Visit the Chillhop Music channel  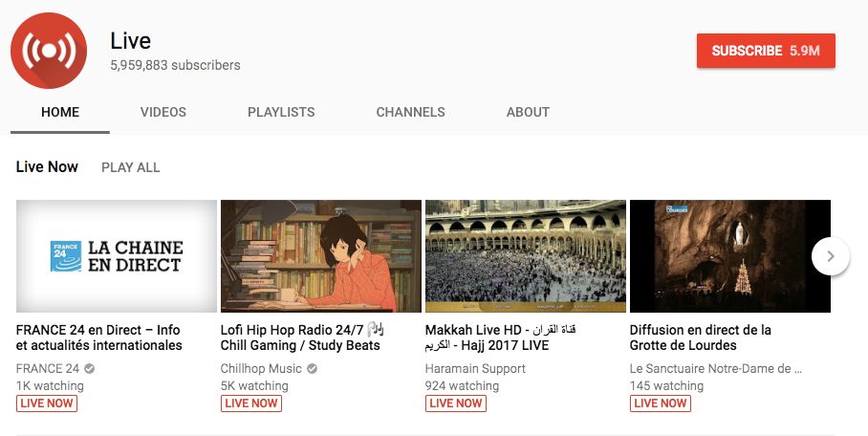[x=261, y=368]
